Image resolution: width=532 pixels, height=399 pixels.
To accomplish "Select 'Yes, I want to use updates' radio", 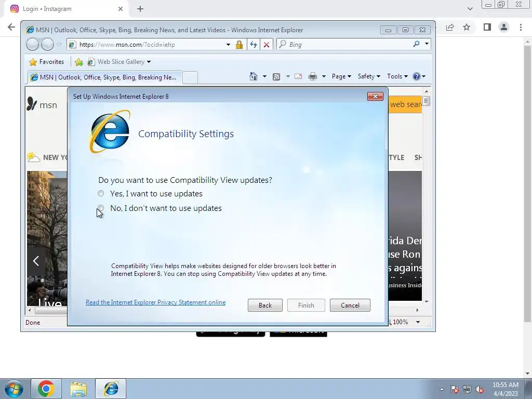I will tap(101, 193).
